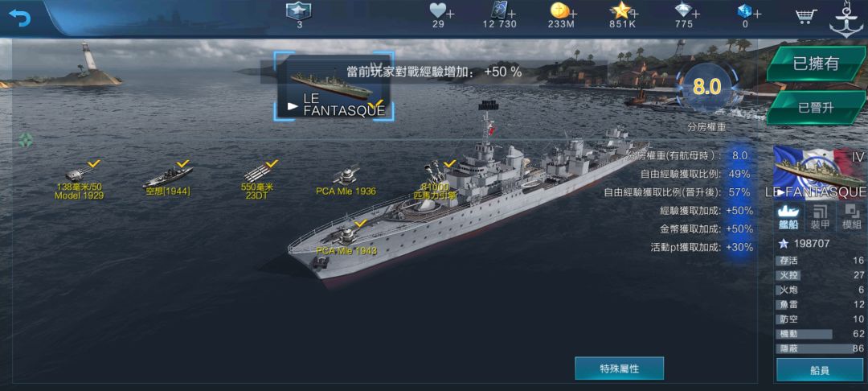Switch to the 裝甲 armor tab
The width and height of the screenshot is (868, 391).
tap(820, 217)
